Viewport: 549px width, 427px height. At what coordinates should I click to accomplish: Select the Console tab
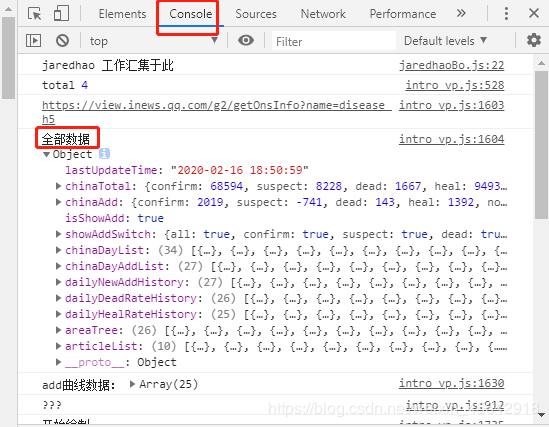190,14
